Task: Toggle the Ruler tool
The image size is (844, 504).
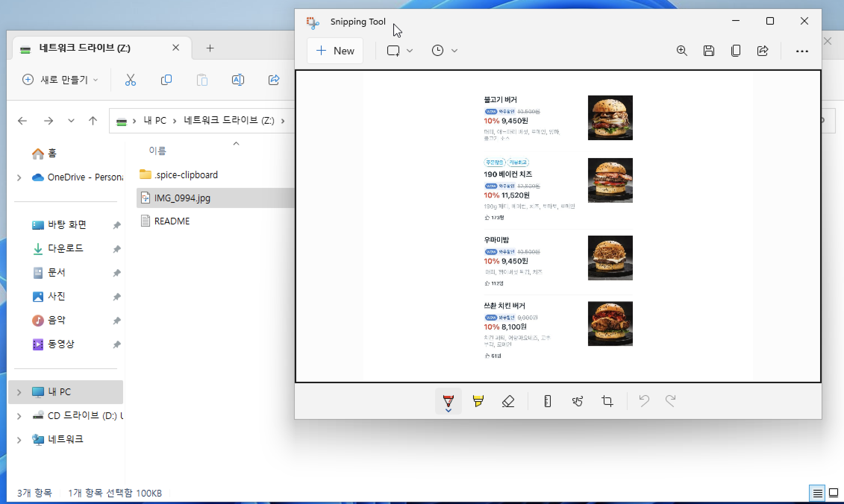Action: [x=547, y=401]
